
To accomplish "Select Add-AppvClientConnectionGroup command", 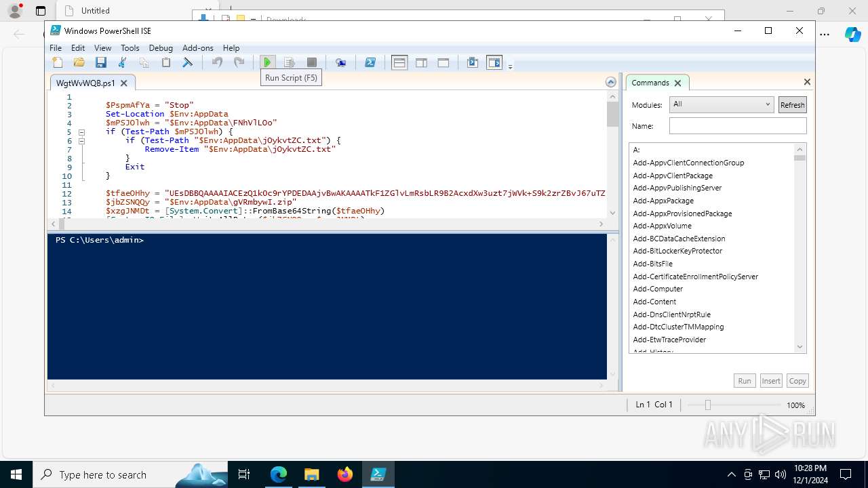I will coord(688,163).
